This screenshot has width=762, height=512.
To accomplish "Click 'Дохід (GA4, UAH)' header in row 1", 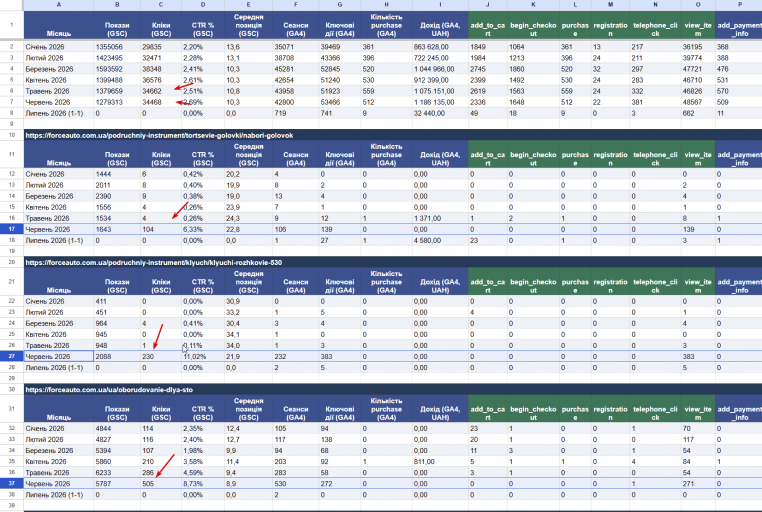I will pos(440,25).
